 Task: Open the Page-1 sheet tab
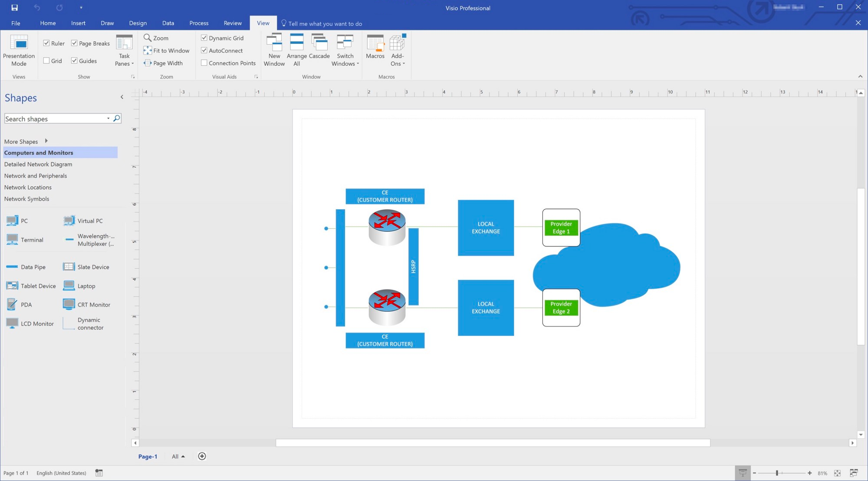click(148, 456)
